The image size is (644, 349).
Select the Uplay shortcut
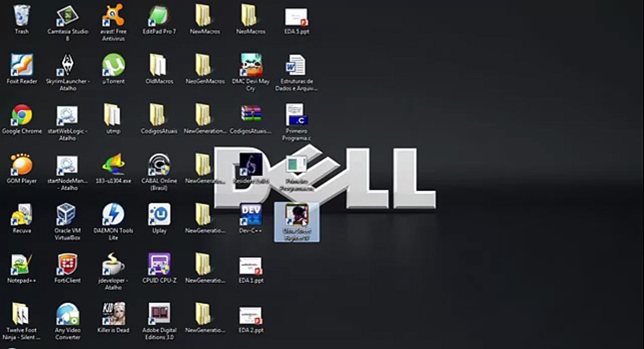(x=159, y=219)
